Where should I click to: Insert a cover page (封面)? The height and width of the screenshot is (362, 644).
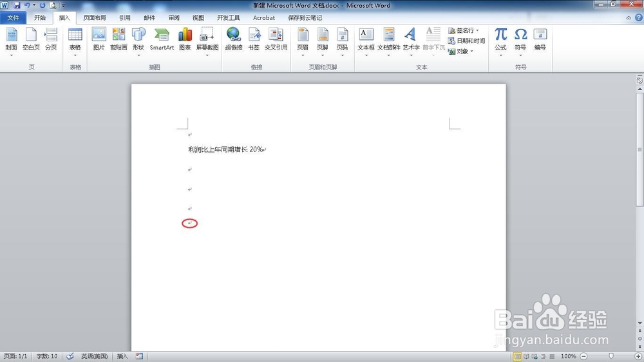12,41
